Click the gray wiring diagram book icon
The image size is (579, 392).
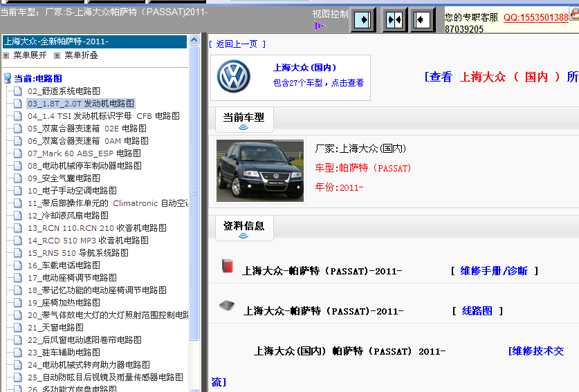[x=227, y=306]
